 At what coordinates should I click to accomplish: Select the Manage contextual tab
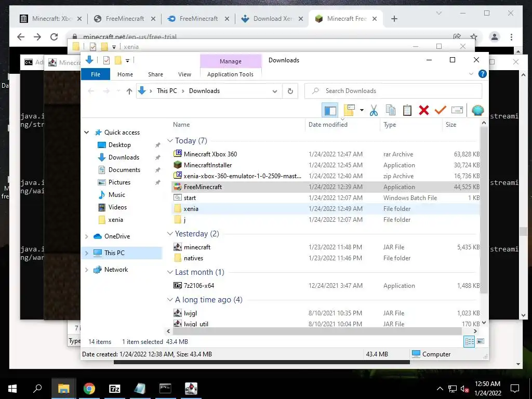(x=231, y=61)
